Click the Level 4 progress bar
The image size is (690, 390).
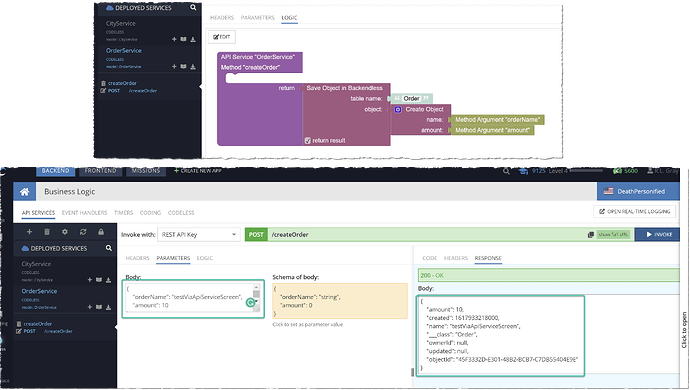587,170
